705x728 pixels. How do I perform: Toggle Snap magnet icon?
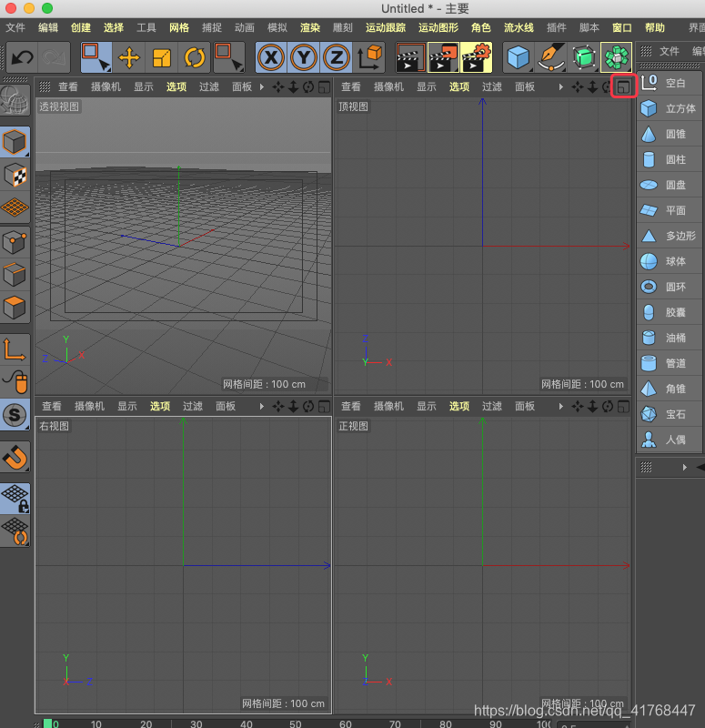tap(15, 458)
